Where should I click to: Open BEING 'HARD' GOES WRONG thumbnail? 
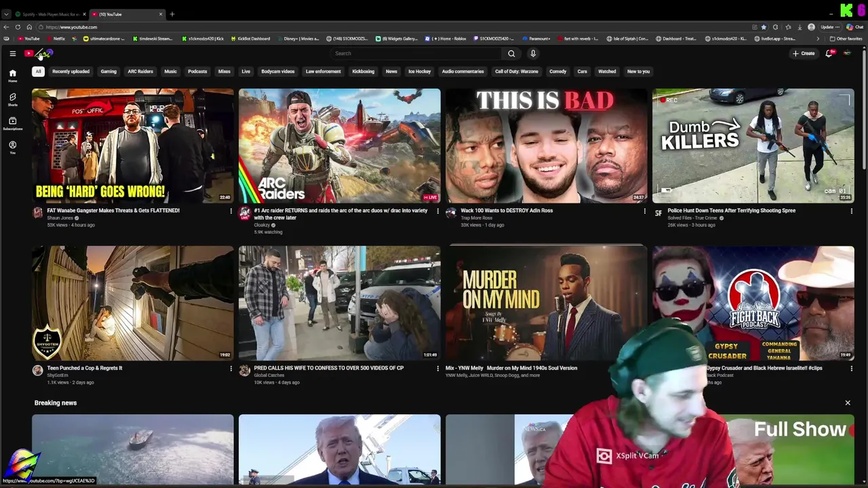[x=132, y=146]
